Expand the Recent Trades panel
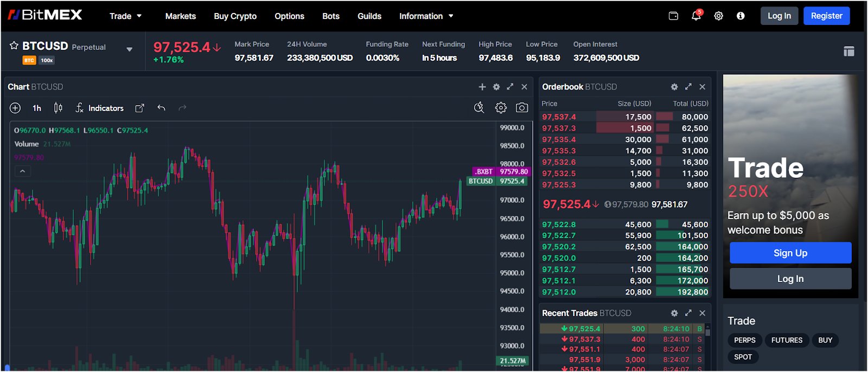This screenshot has width=868, height=372. (x=688, y=313)
